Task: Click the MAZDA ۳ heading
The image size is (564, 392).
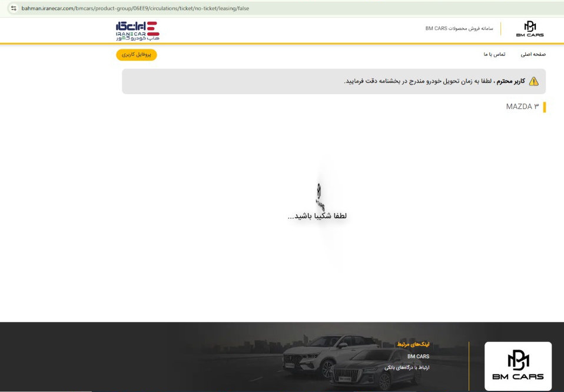Action: click(522, 107)
